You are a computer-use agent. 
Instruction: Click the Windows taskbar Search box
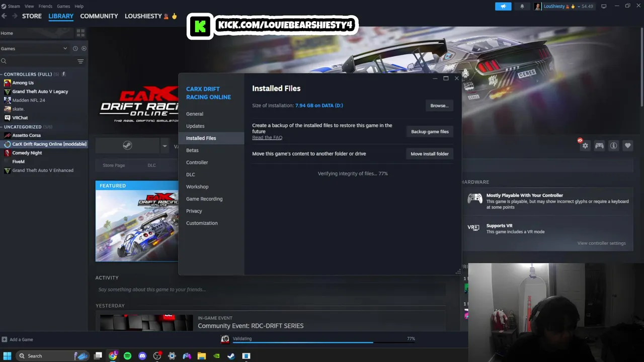click(53, 356)
